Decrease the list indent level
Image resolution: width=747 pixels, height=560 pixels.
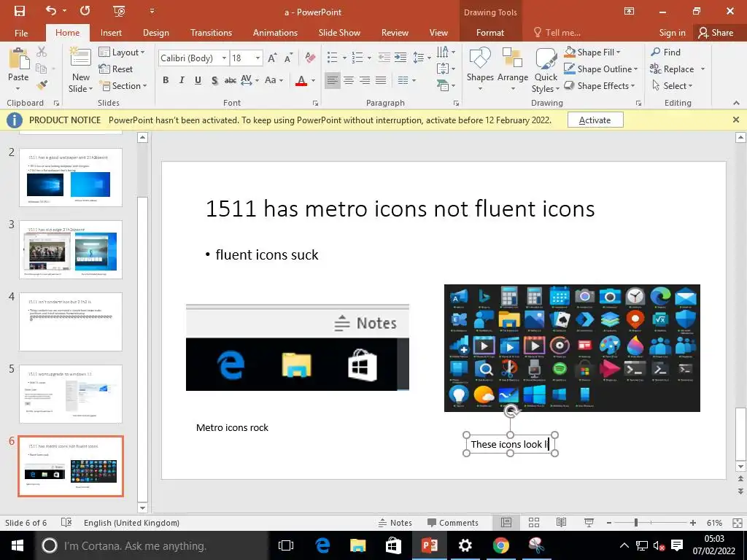pyautogui.click(x=384, y=58)
